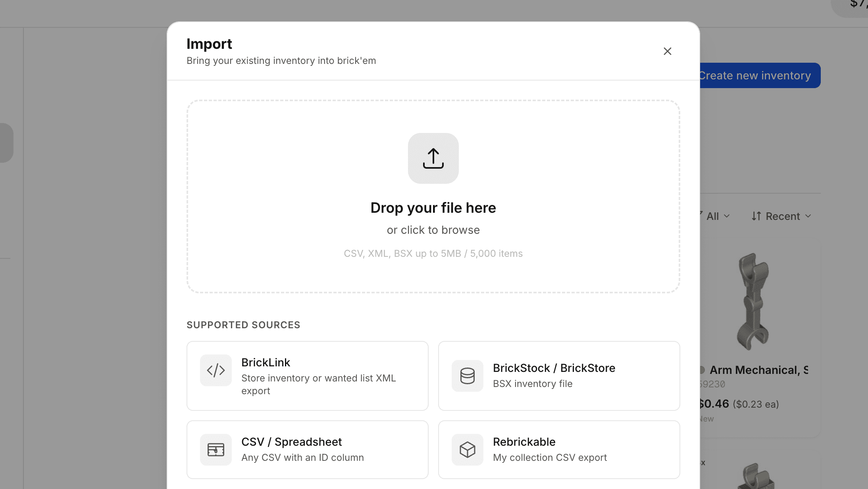
Task: Select the BrickStock / BrickStore source card
Action: tap(559, 376)
